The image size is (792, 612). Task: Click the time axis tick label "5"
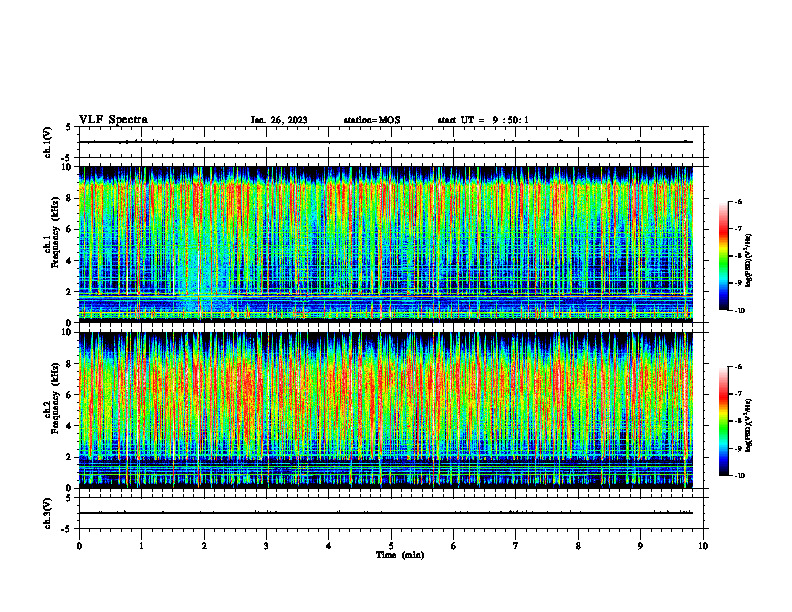pos(391,546)
